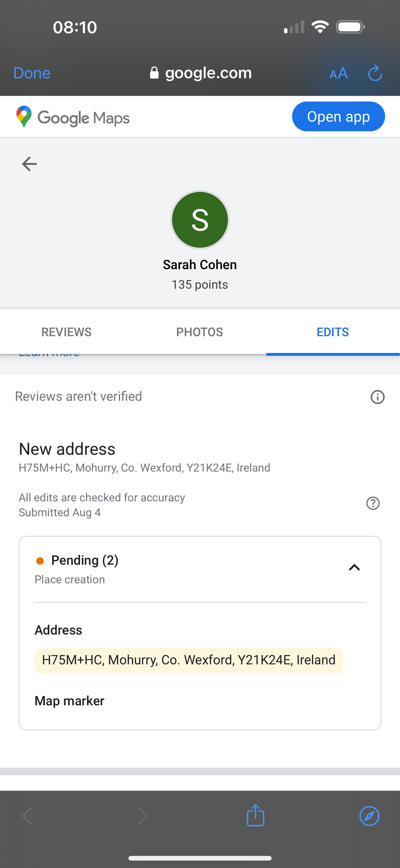Open the text size AA menu
Screen dimensions: 400x868
[338, 73]
